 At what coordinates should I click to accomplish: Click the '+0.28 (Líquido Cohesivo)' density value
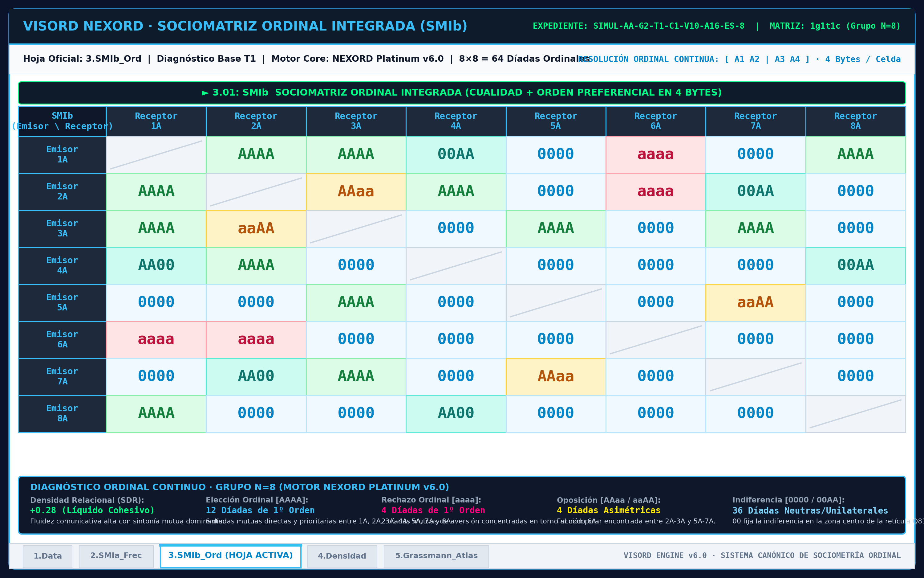point(92,510)
